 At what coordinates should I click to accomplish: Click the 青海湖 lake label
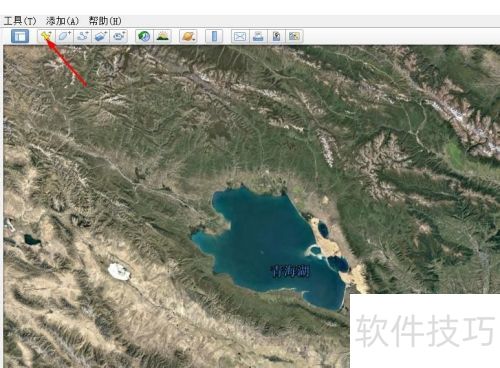pos(290,271)
